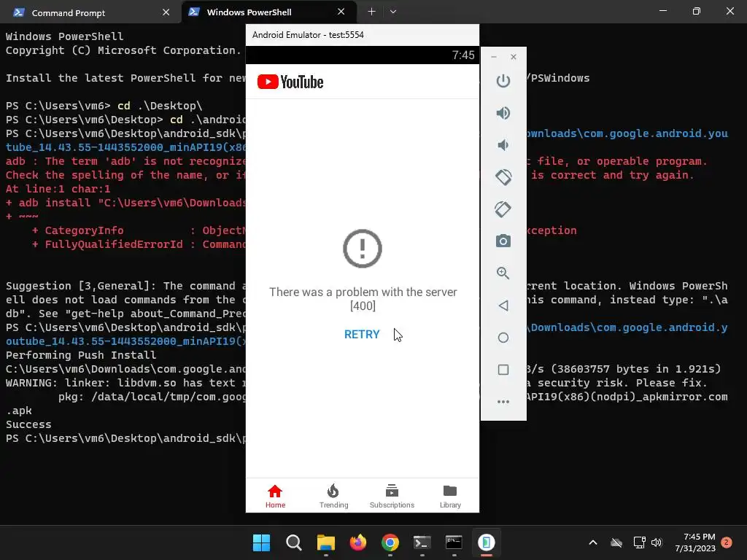Activate the emulator zoom magnifier icon
This screenshot has width=747, height=560.
(x=503, y=273)
